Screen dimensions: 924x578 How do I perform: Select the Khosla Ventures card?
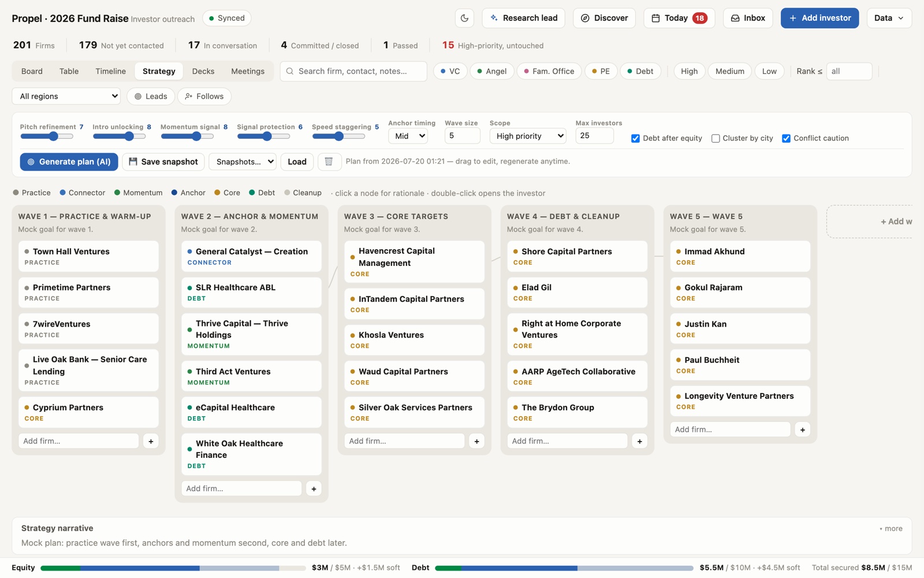414,340
